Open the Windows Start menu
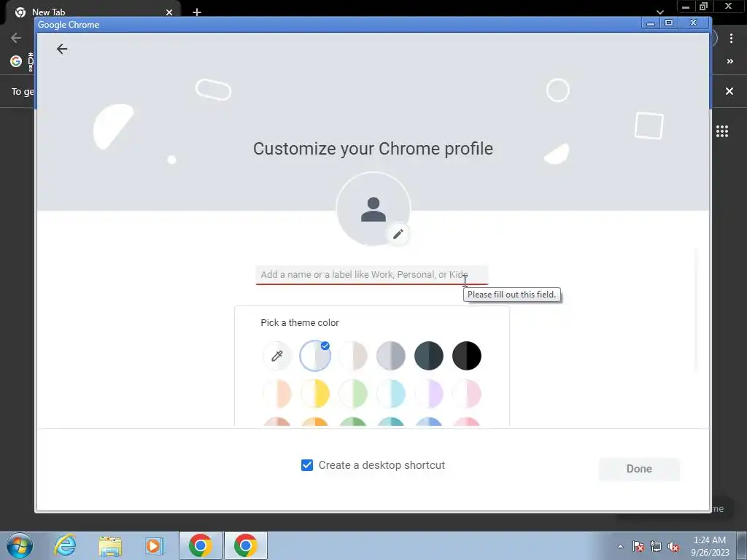 (20, 545)
